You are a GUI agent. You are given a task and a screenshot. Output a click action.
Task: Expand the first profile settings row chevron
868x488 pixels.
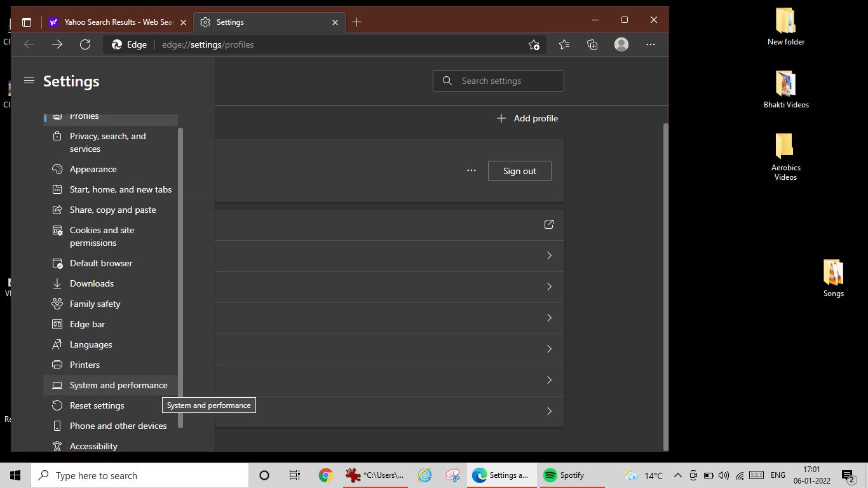click(548, 255)
